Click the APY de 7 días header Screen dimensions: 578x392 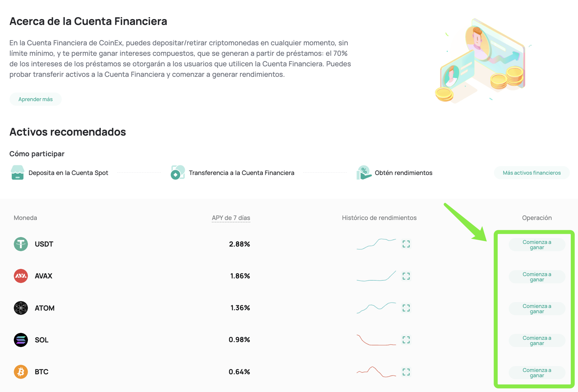coord(231,218)
